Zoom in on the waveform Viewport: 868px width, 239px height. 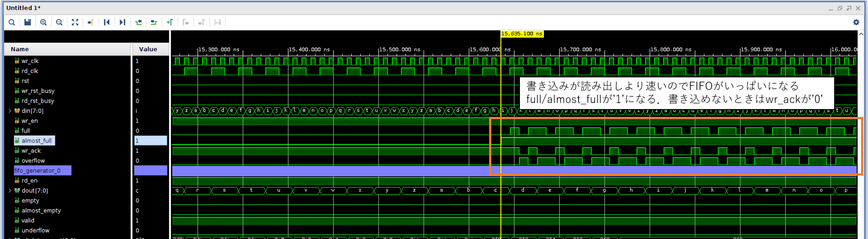(43, 22)
